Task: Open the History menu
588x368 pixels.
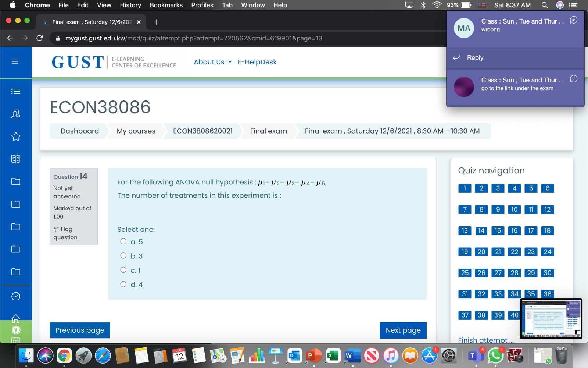Action: coord(130,5)
